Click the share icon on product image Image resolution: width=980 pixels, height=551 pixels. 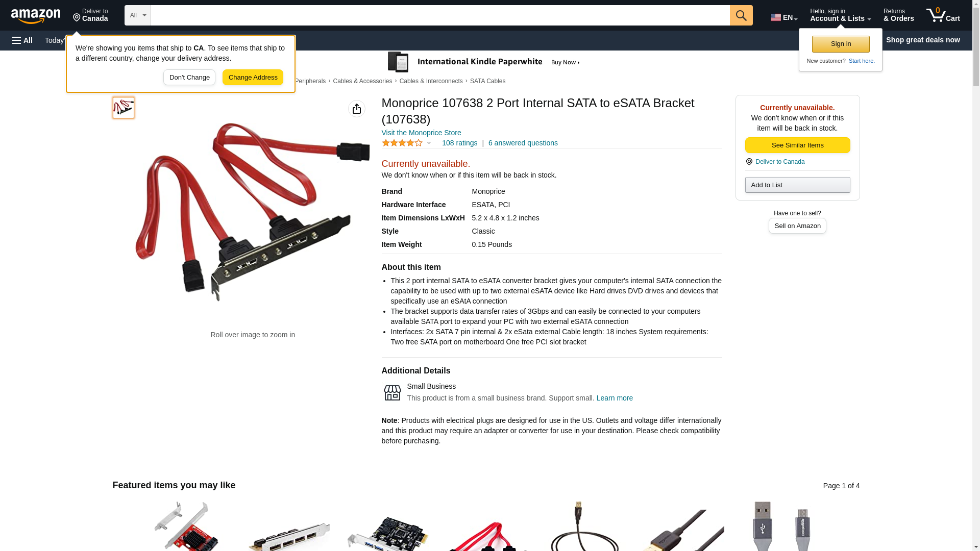click(357, 109)
